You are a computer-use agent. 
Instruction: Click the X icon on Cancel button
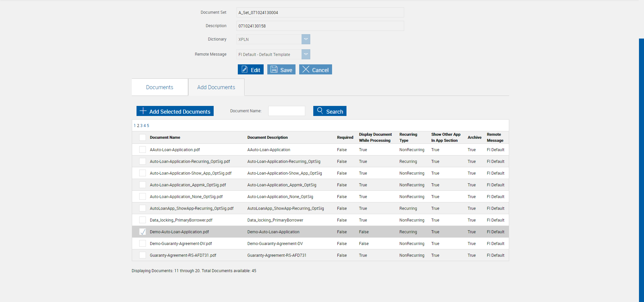(306, 69)
